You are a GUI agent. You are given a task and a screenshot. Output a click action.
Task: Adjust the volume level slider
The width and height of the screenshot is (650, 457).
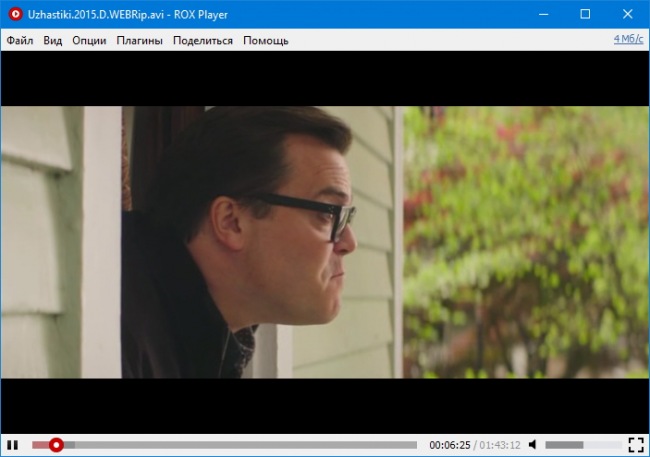(x=583, y=445)
